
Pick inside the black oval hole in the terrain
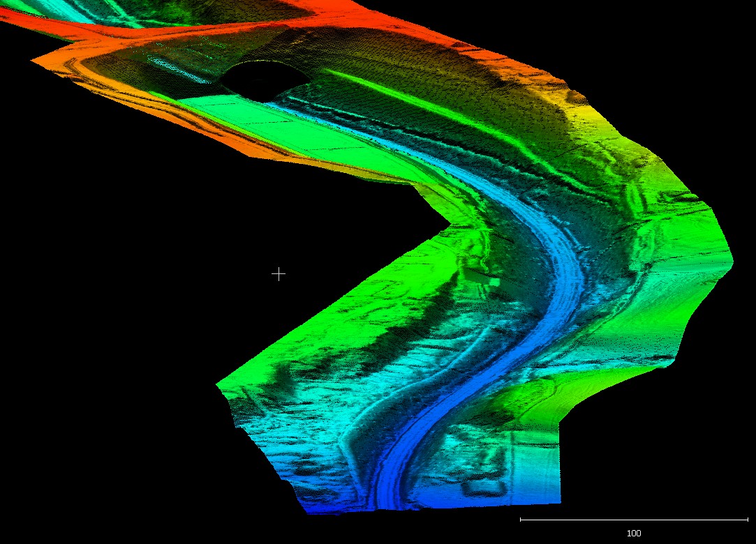point(260,77)
